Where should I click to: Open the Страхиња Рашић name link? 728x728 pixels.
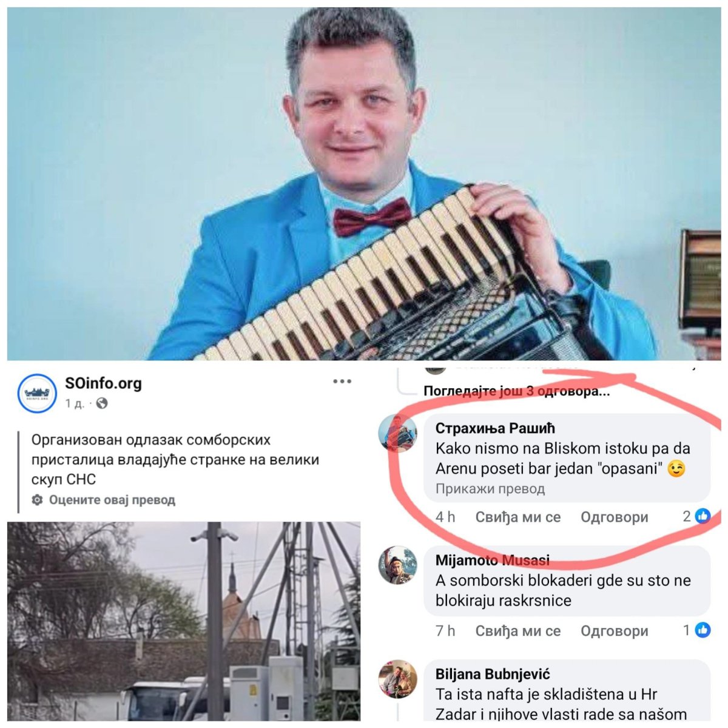point(495,428)
